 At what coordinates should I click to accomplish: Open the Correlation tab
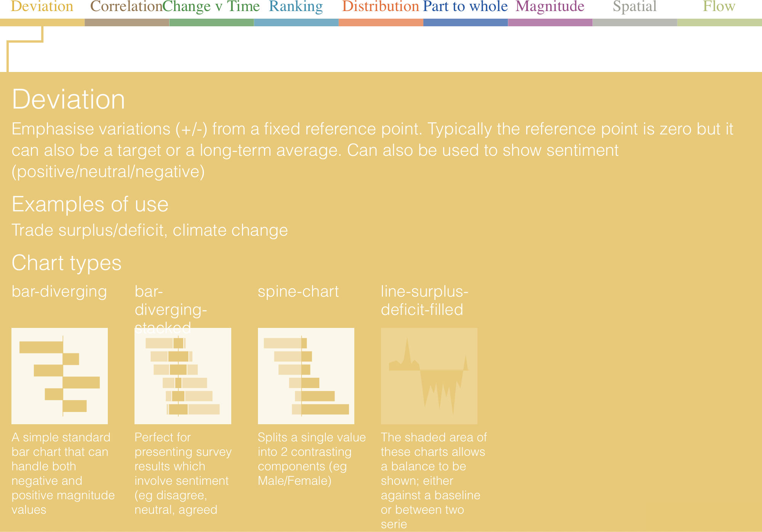(126, 6)
